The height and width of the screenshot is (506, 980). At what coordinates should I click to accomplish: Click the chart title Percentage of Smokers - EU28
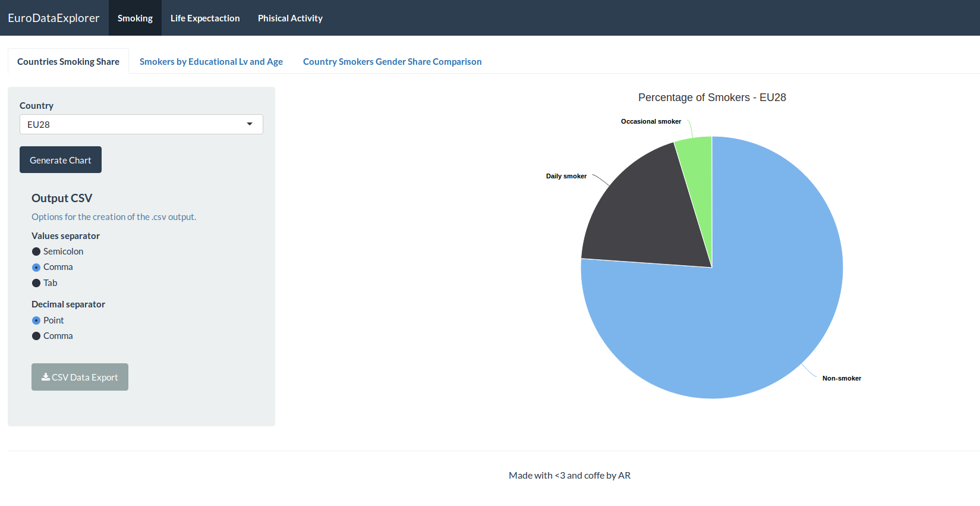(712, 98)
